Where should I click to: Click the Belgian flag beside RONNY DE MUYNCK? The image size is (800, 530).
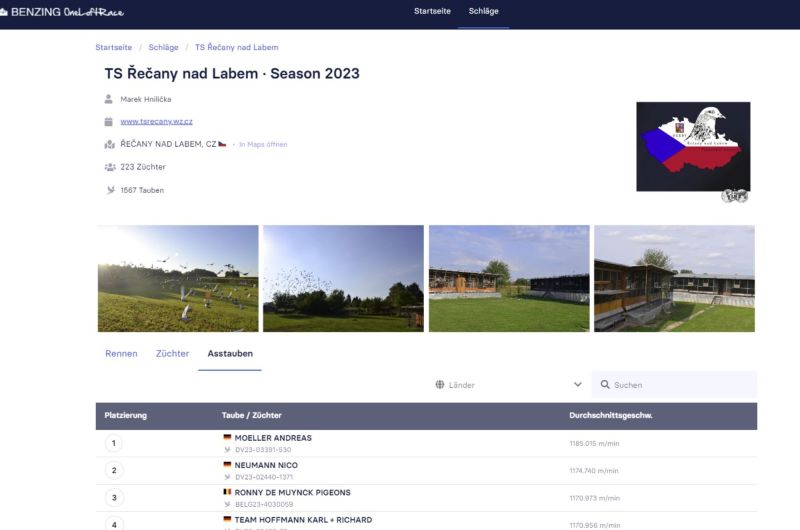point(227,493)
